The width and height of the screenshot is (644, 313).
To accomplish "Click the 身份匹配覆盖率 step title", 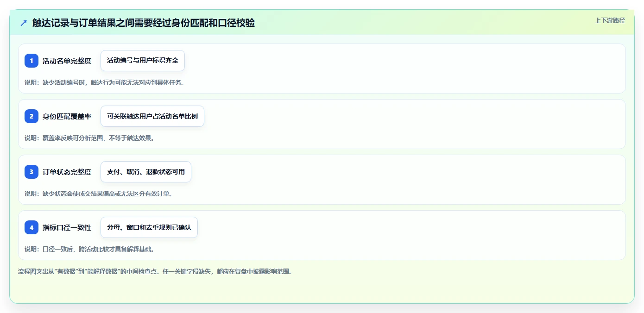I will click(67, 116).
